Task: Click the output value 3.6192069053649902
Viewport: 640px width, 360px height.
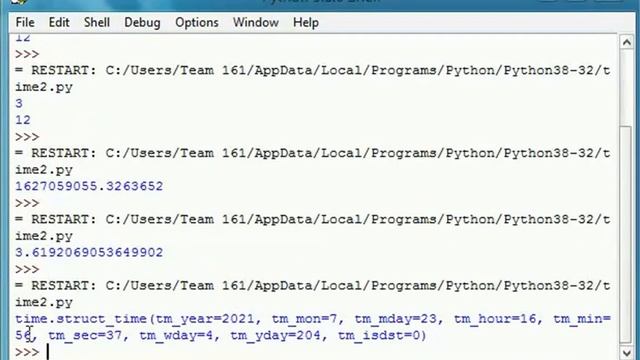Action: pyautogui.click(x=89, y=252)
